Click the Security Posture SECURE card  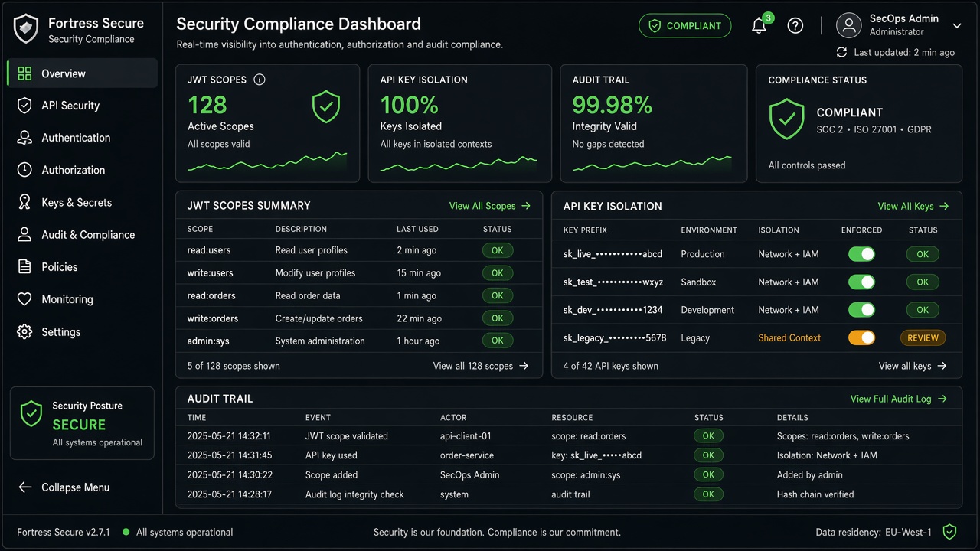click(82, 423)
